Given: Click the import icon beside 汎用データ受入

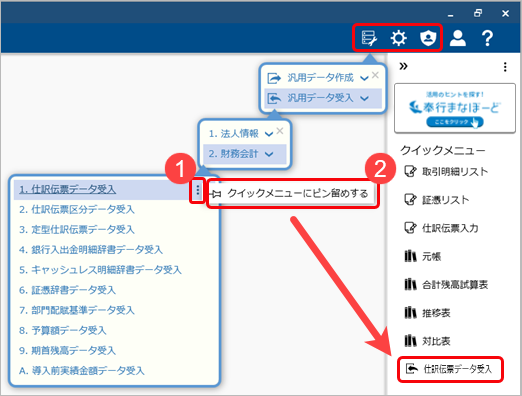Looking at the screenshot, I should (274, 98).
